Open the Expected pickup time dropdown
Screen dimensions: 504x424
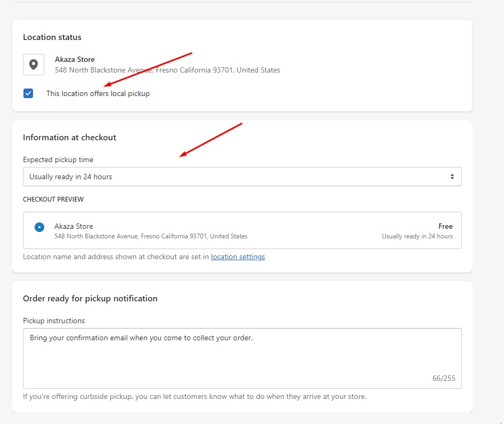[242, 177]
